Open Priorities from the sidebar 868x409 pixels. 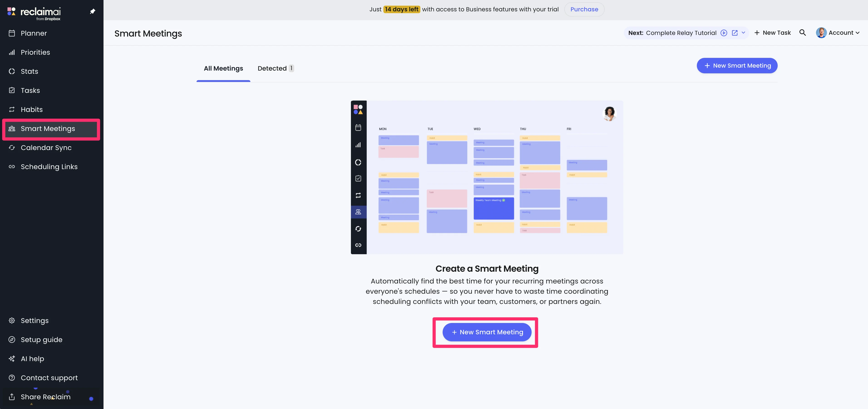35,52
